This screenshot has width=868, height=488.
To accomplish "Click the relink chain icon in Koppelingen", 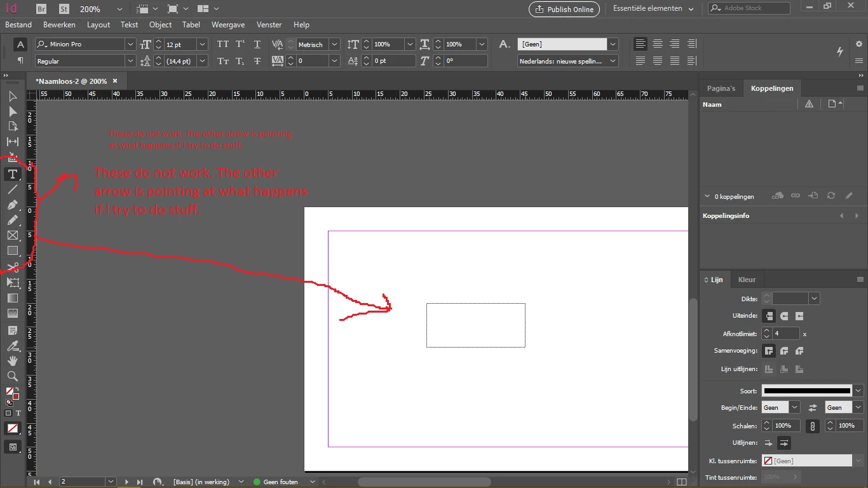I will tap(796, 196).
